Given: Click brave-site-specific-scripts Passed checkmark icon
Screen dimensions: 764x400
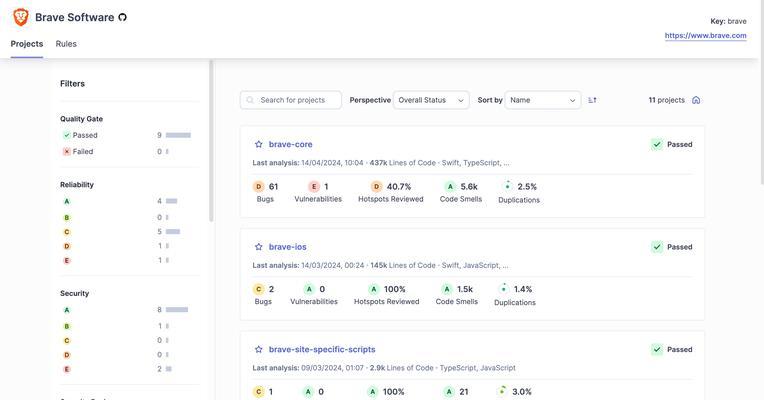Looking at the screenshot, I should [657, 349].
